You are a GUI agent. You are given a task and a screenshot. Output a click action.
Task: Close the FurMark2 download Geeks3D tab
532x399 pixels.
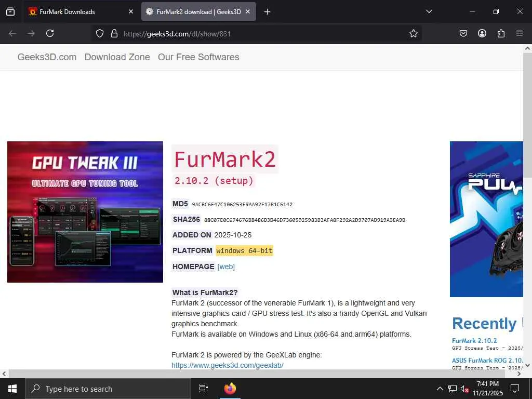pos(248,12)
